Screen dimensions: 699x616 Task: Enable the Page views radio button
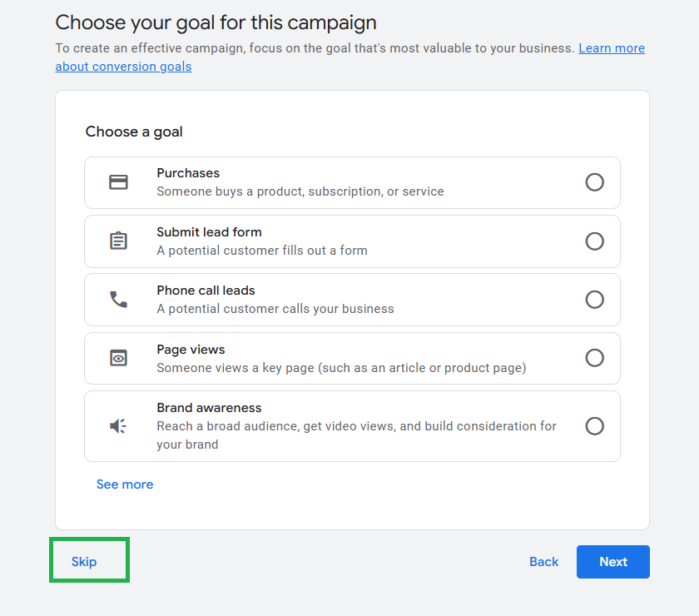click(594, 358)
